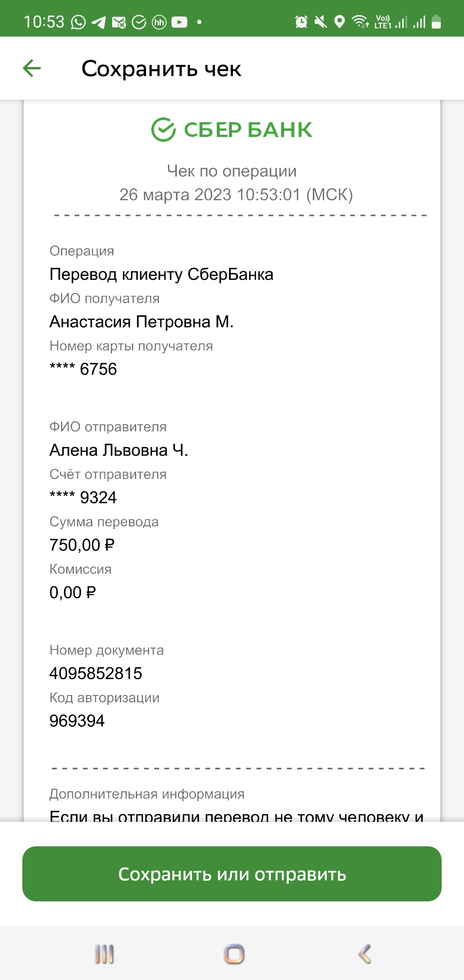Open the Telegram notification icon

[98, 22]
